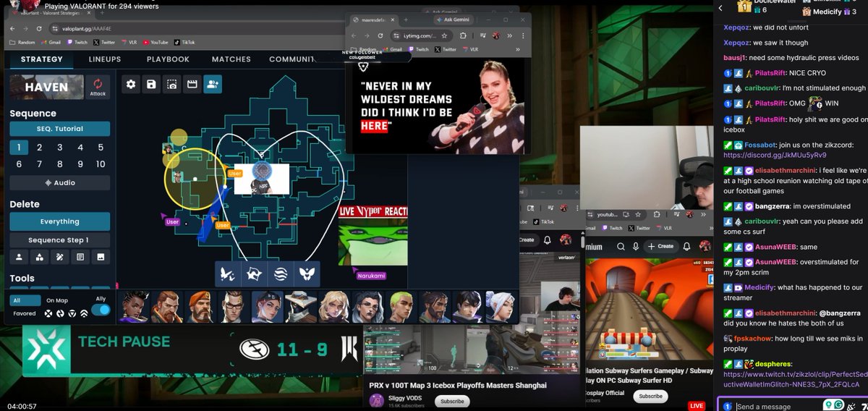Select the second star-shaped ability icon
This screenshot has height=411, width=868.
coord(254,274)
